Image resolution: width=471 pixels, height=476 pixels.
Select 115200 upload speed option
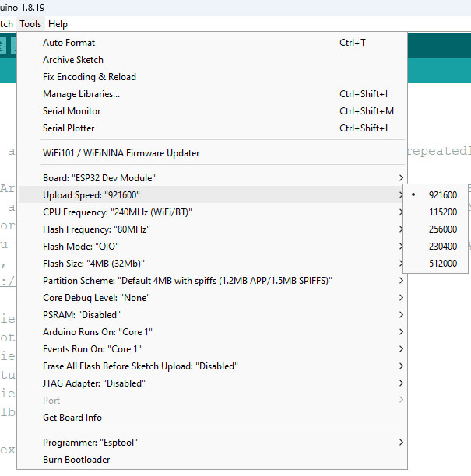click(x=442, y=212)
